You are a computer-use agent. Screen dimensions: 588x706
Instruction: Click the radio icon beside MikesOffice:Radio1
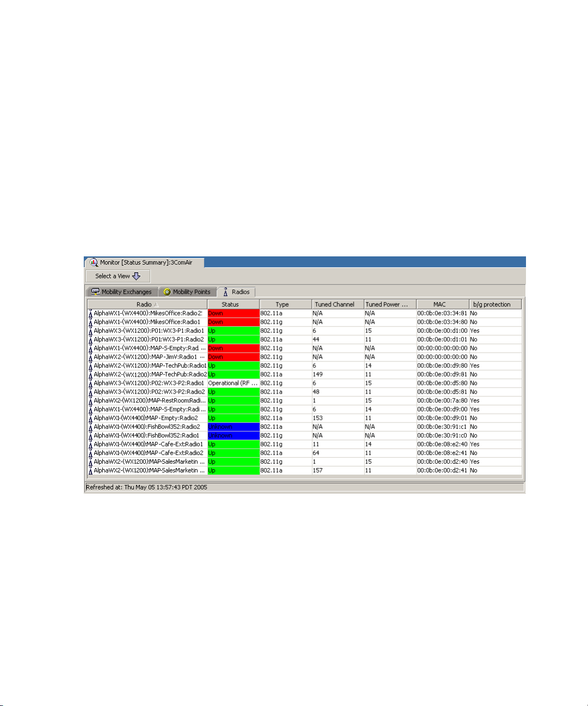pos(90,322)
